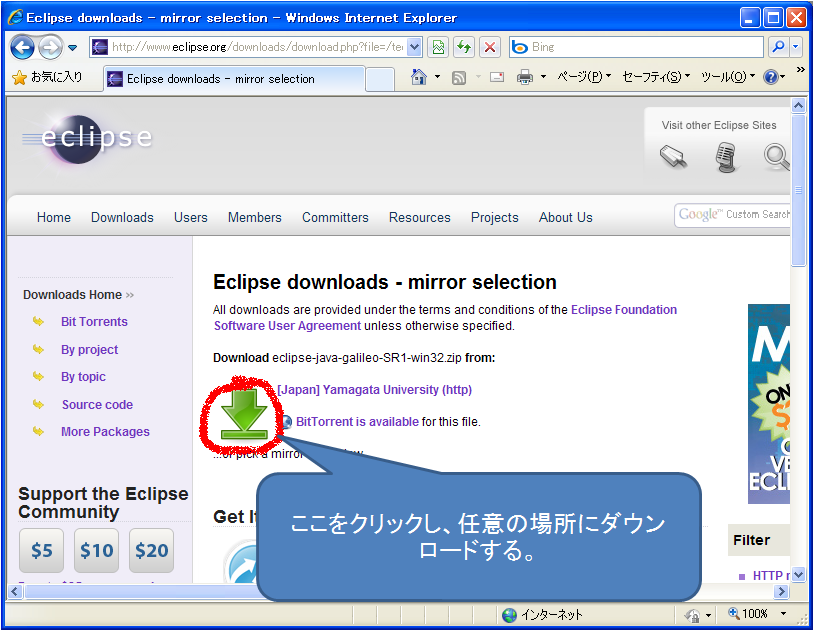The image size is (814, 631).
Task: Open the Bit Torrents sidebar link
Action: (94, 322)
